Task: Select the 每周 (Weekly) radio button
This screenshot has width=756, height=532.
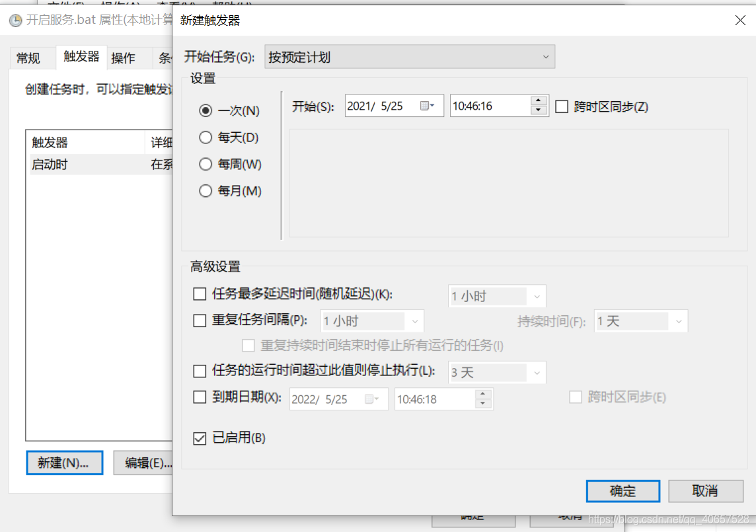Action: [x=206, y=164]
